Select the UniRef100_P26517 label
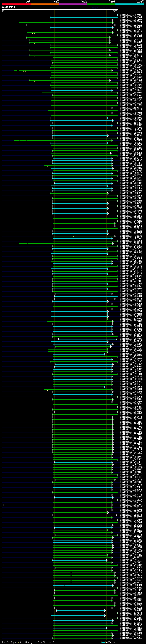The width and height of the screenshot is (146, 644). point(131,268)
